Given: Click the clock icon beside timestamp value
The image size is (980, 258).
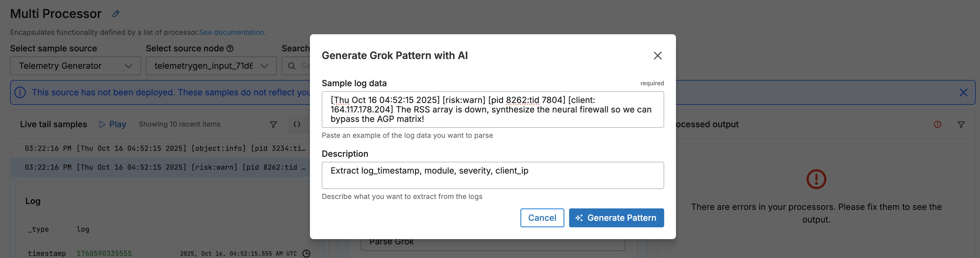Looking at the screenshot, I should click(306, 254).
